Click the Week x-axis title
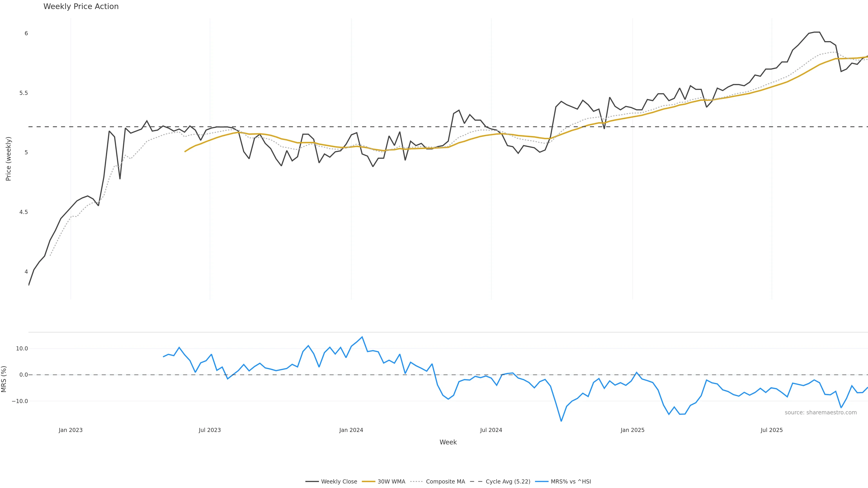 point(448,442)
